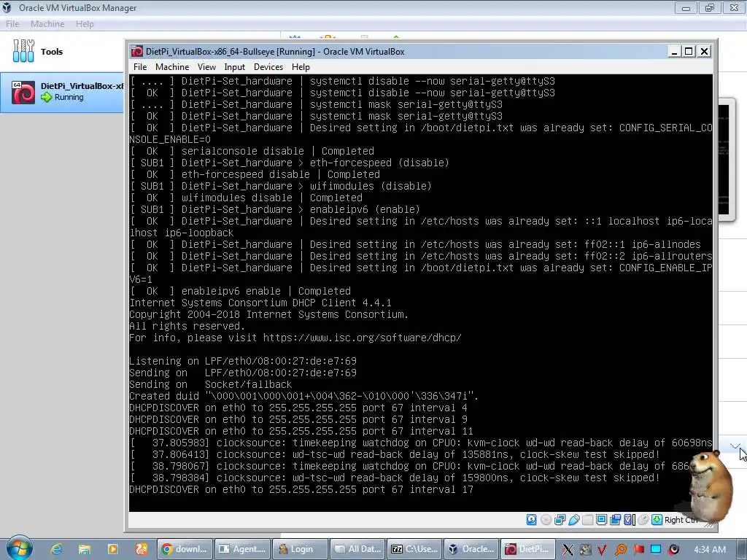Open the View menu in the VM window
Viewport: 747px width, 560px height.
pyautogui.click(x=206, y=67)
